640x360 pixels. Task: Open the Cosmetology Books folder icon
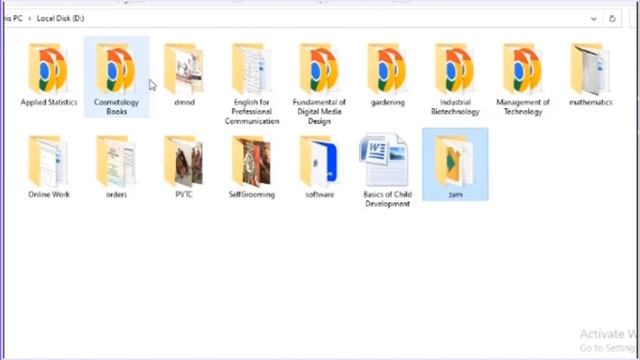(116, 69)
